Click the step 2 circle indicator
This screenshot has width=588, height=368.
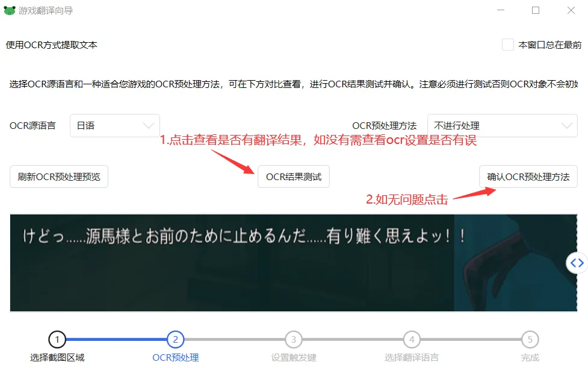[175, 340]
